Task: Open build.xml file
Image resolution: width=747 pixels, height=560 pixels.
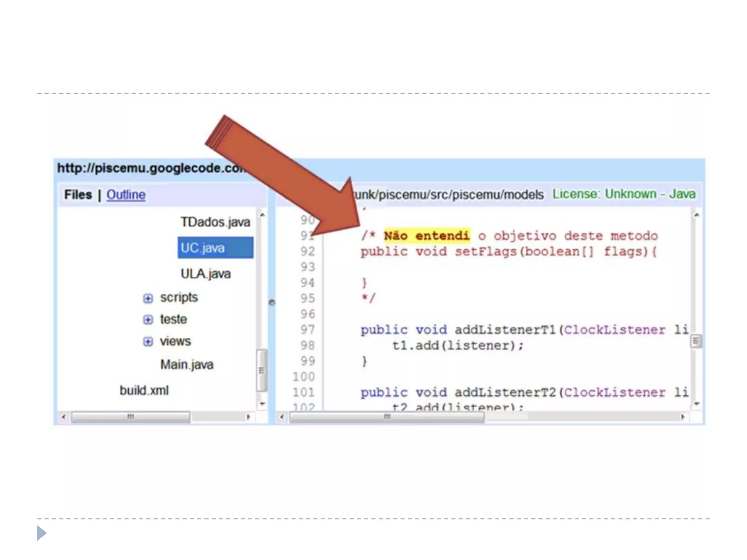Action: [x=144, y=390]
